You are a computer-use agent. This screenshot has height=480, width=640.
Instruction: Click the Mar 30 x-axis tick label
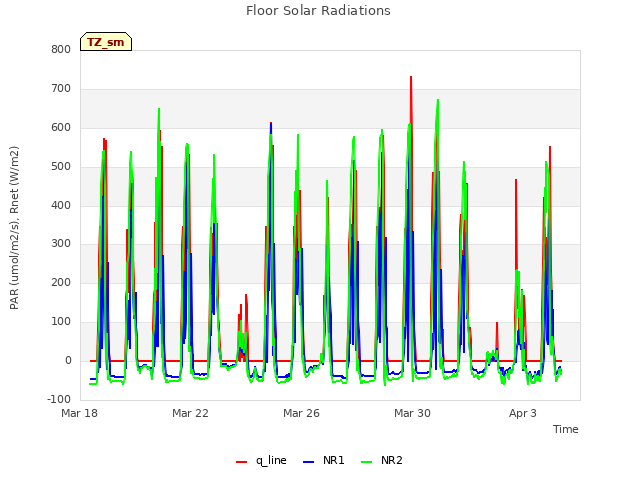click(x=412, y=413)
